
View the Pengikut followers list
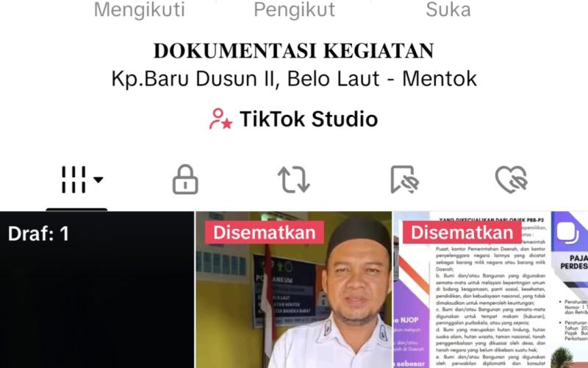pos(295,10)
